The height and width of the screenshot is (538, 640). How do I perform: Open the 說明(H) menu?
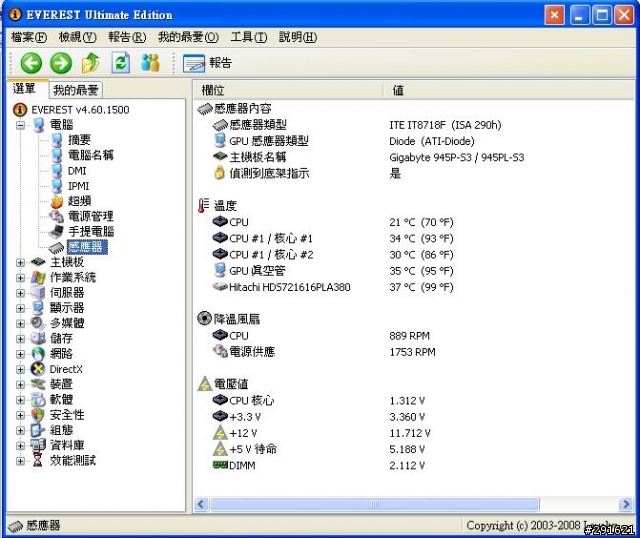[x=298, y=37]
